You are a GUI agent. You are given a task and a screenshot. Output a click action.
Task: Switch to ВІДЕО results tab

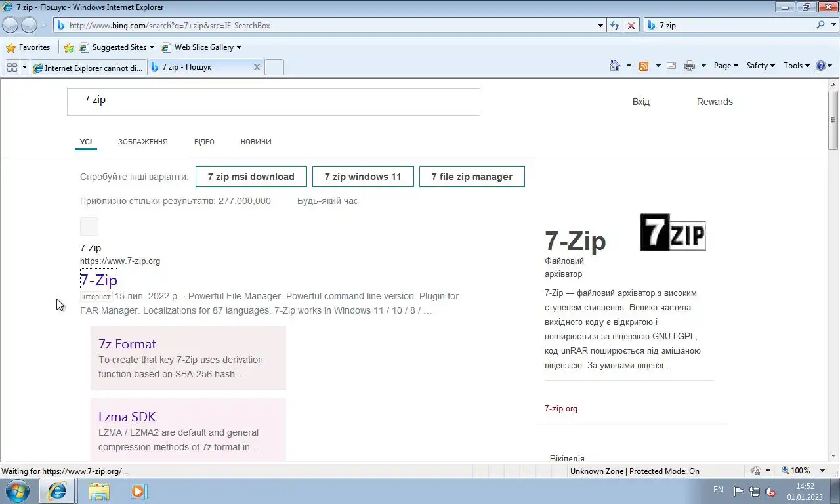pyautogui.click(x=204, y=142)
